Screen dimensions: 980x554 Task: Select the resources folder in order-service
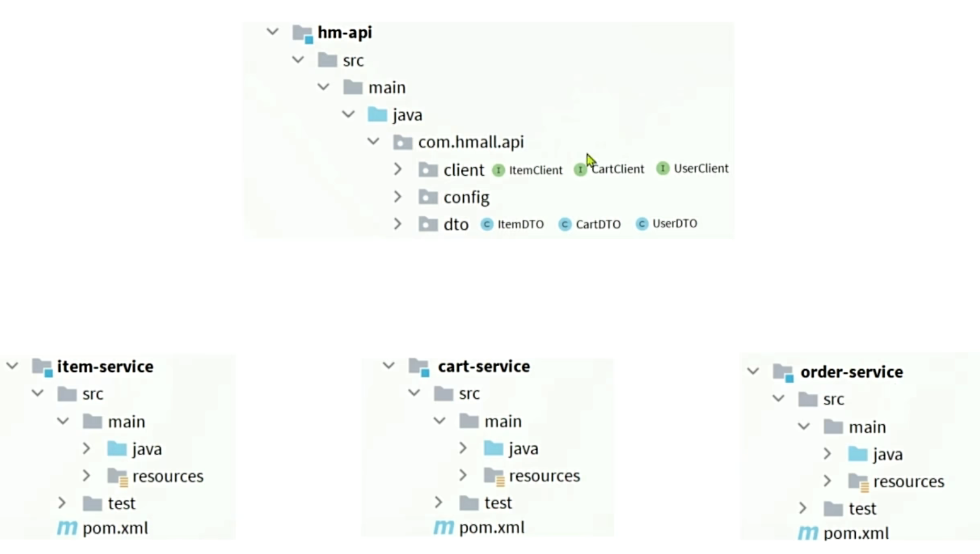(907, 481)
